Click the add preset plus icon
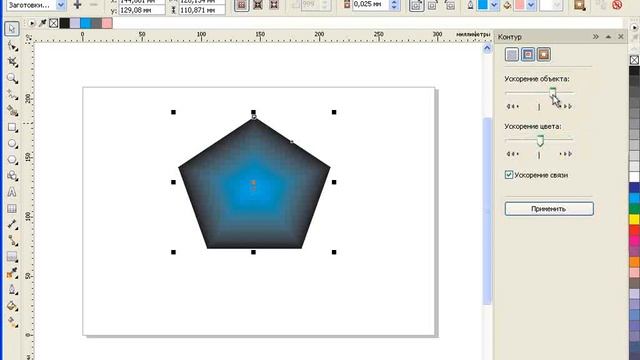Screen dimensions: 640x360 pos(77,5)
